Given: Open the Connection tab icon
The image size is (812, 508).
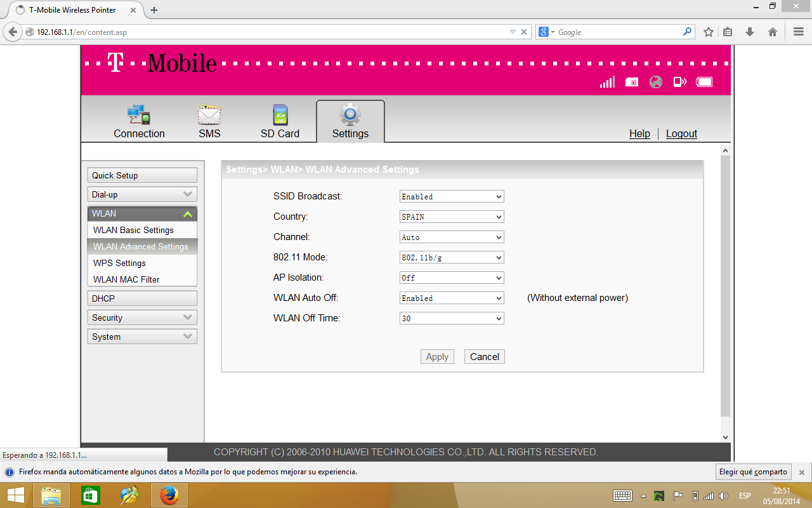Looking at the screenshot, I should coord(139,116).
